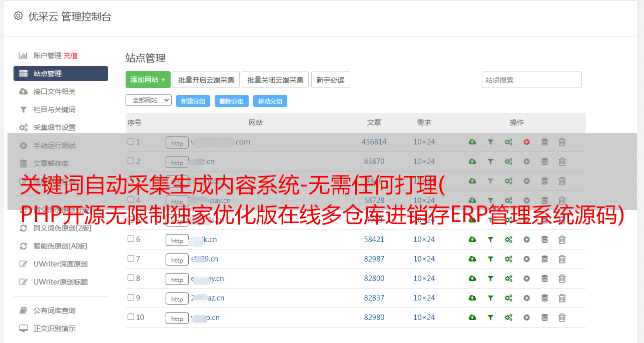
Task: Click trash icon in row 10
Action: pos(562,317)
